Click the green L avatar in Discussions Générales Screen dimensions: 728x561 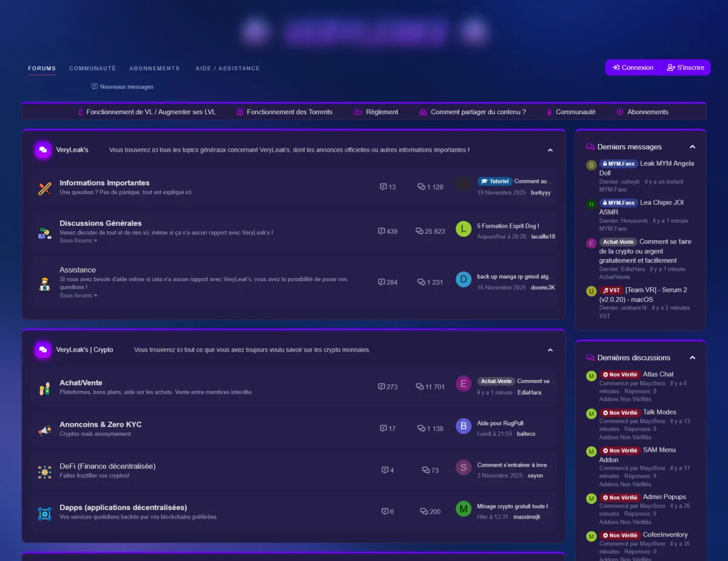click(x=463, y=229)
